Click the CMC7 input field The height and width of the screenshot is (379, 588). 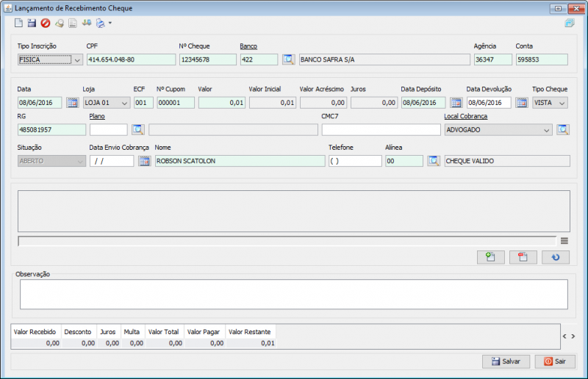(x=381, y=130)
